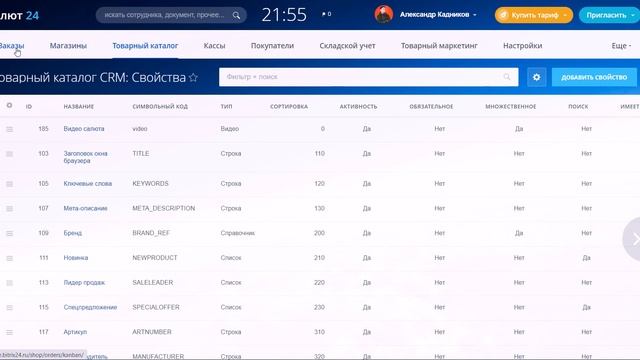Open row menu icon for Лидер продаж
This screenshot has width=640, height=360.
click(9, 283)
